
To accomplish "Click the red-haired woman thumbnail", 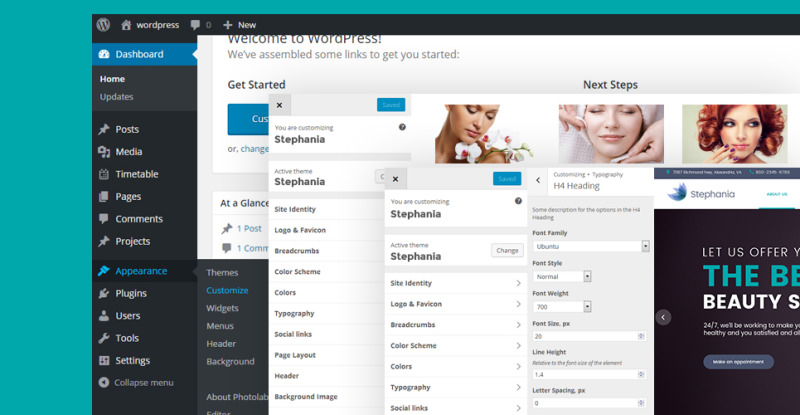I will coord(734,134).
